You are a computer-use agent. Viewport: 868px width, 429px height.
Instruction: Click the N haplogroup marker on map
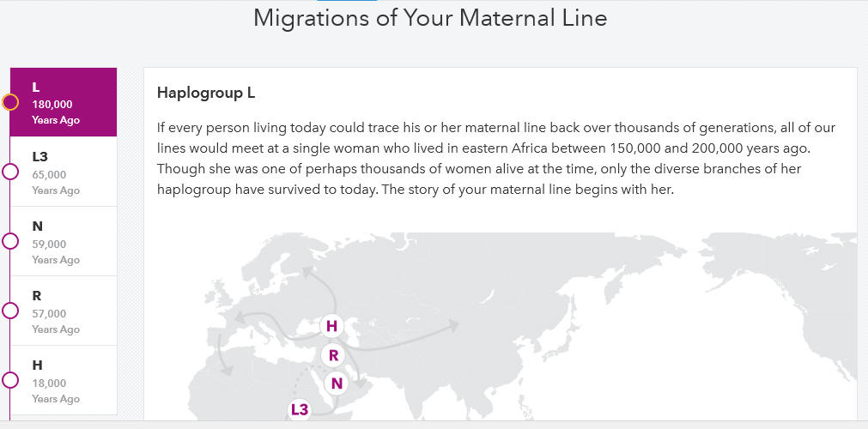[336, 383]
